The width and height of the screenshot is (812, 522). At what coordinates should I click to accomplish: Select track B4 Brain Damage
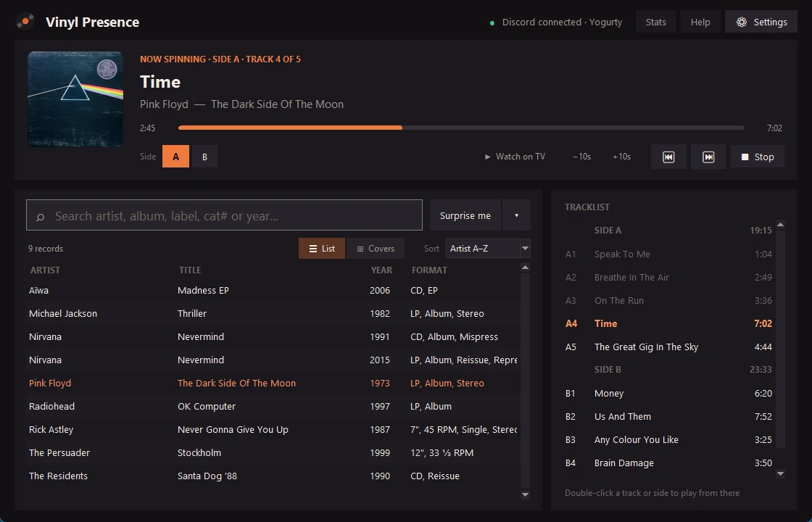point(668,463)
